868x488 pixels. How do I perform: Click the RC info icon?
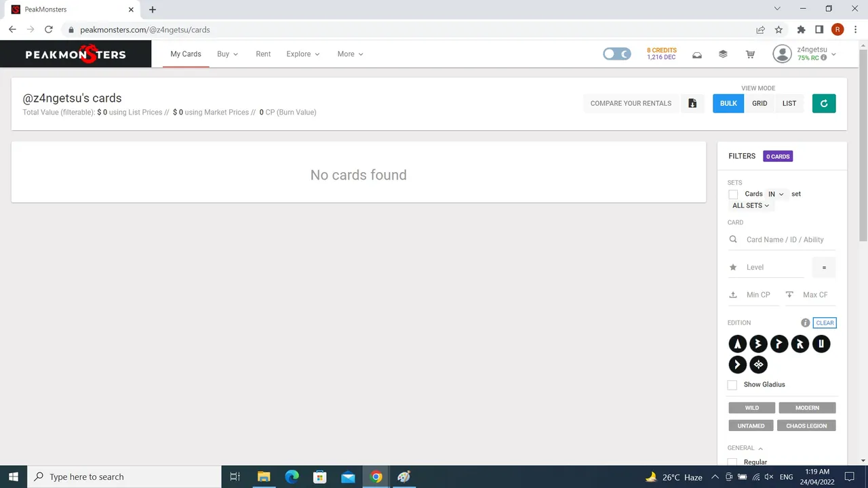824,58
